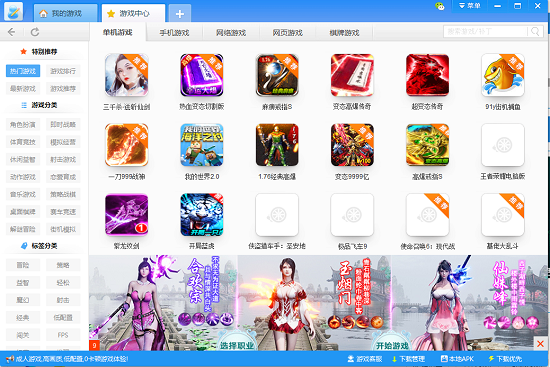Choose the 休闲益智 genre button

click(23, 160)
